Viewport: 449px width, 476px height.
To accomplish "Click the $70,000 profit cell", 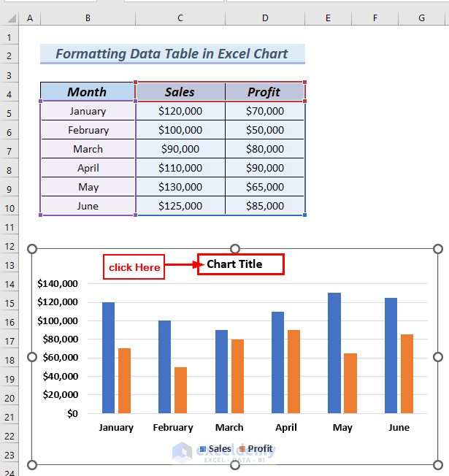I will pos(265,111).
